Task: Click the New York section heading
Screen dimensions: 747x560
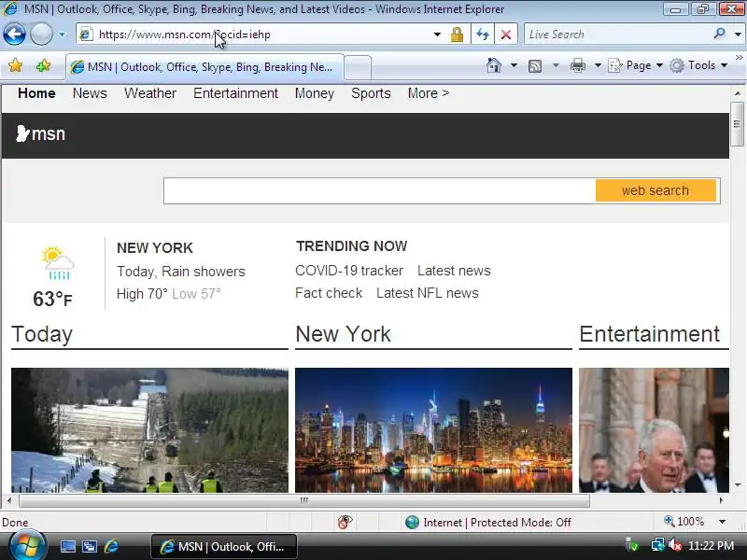Action: [x=343, y=334]
